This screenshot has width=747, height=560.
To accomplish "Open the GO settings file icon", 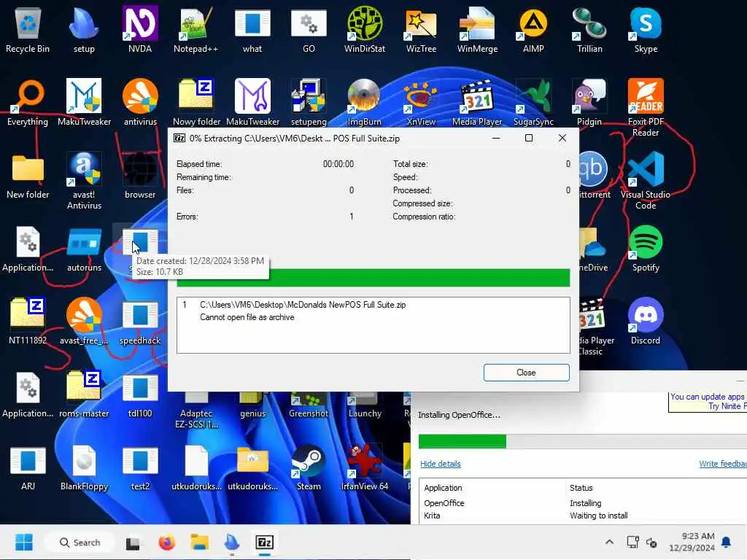I will [309, 29].
